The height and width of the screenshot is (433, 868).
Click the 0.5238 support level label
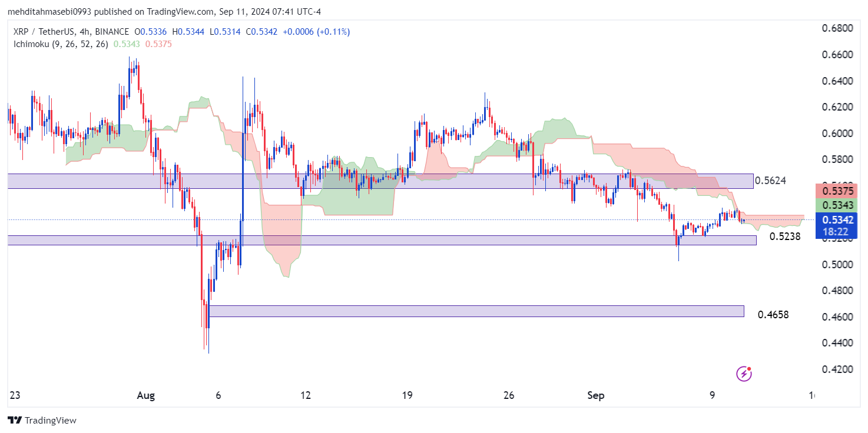coord(785,237)
